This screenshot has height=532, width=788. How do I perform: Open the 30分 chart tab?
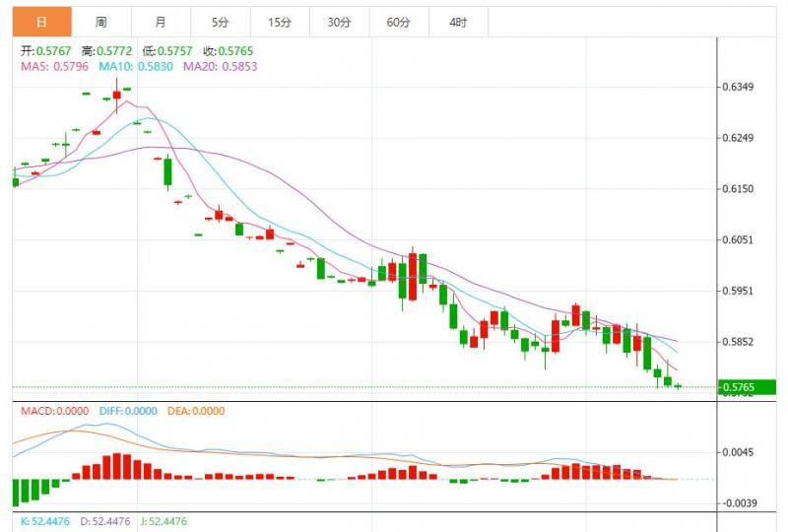(x=339, y=22)
